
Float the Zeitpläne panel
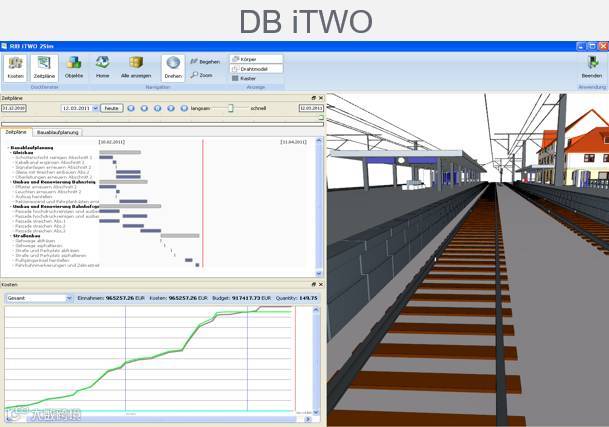coord(314,98)
